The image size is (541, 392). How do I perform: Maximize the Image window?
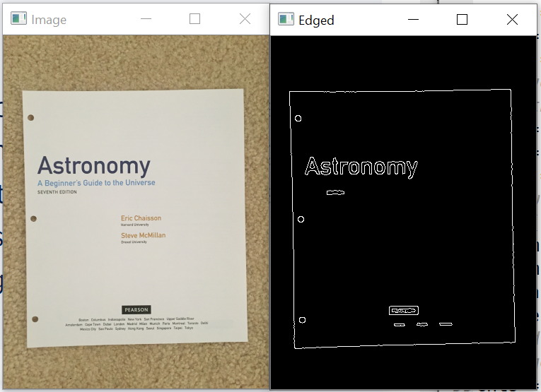195,19
